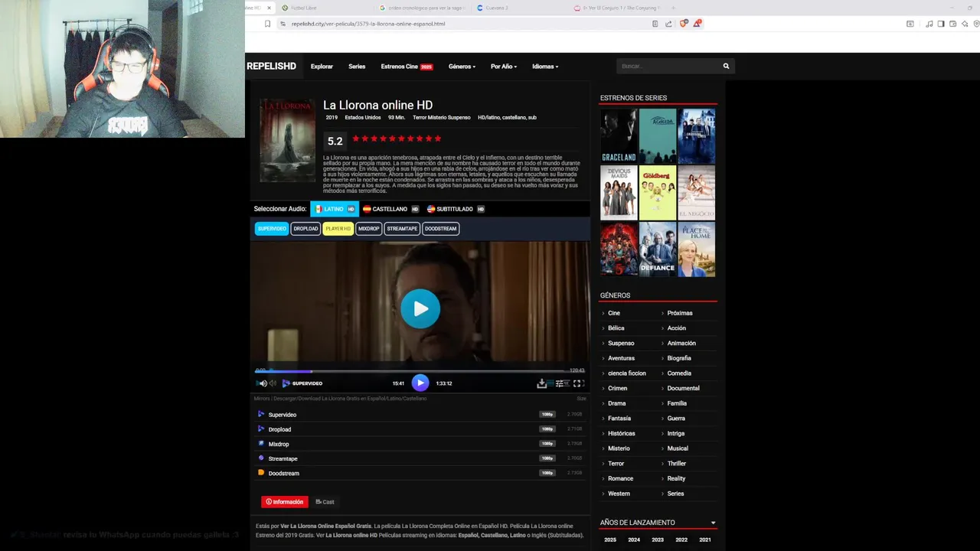This screenshot has width=980, height=551.
Task: Play the video with the big blue button
Action: tap(420, 308)
